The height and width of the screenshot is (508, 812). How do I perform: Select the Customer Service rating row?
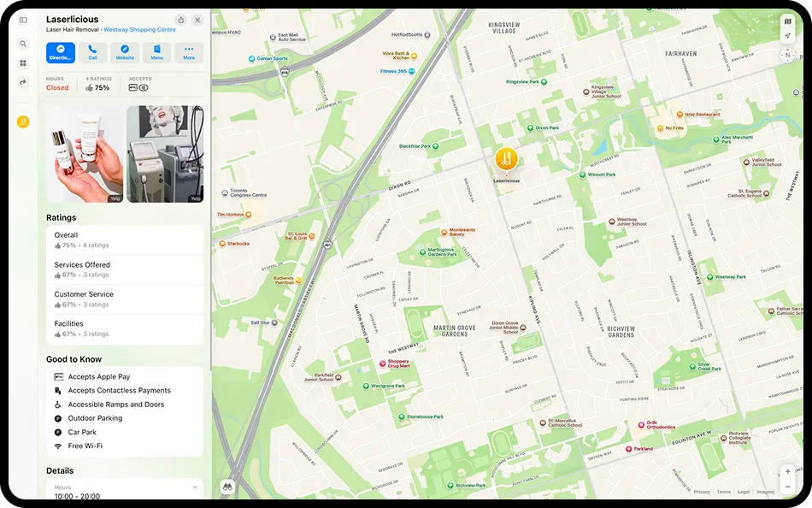click(125, 299)
